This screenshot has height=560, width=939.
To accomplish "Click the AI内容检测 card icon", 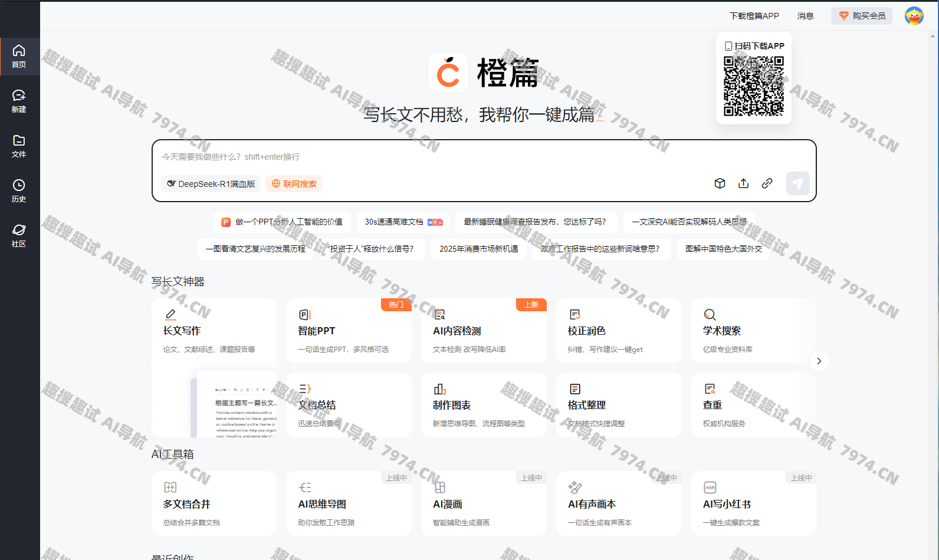I will point(439,314).
